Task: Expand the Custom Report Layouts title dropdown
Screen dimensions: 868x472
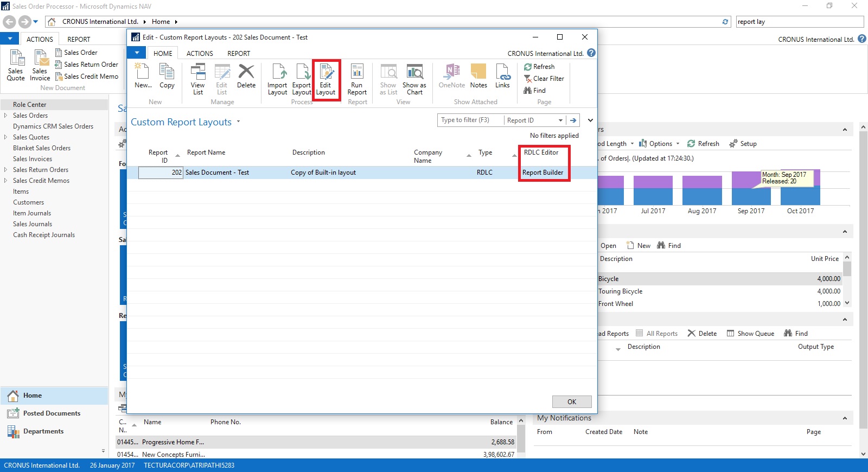Action: pyautogui.click(x=238, y=122)
